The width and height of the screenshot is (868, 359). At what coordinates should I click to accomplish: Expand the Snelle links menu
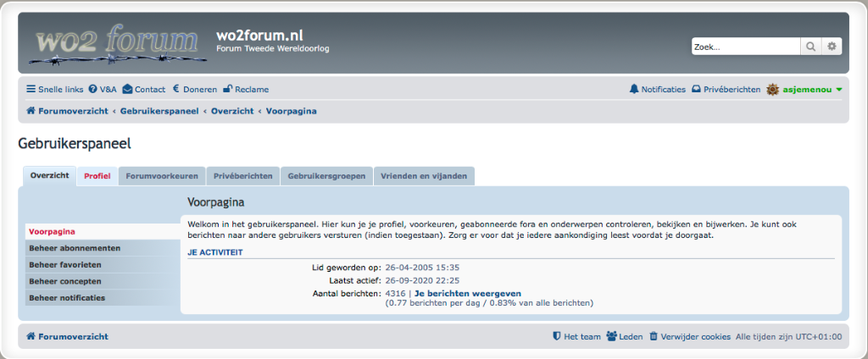[55, 89]
